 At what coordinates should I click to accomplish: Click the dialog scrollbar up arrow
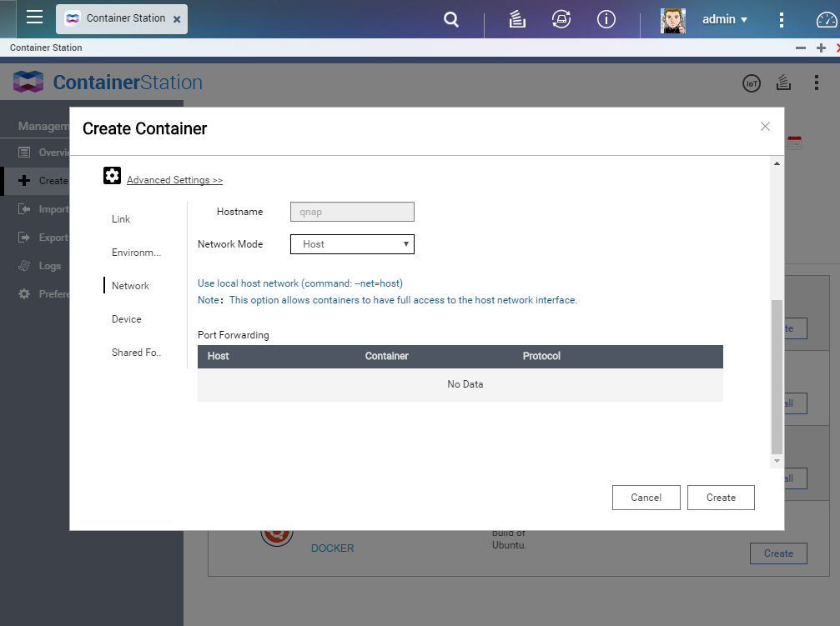[777, 163]
